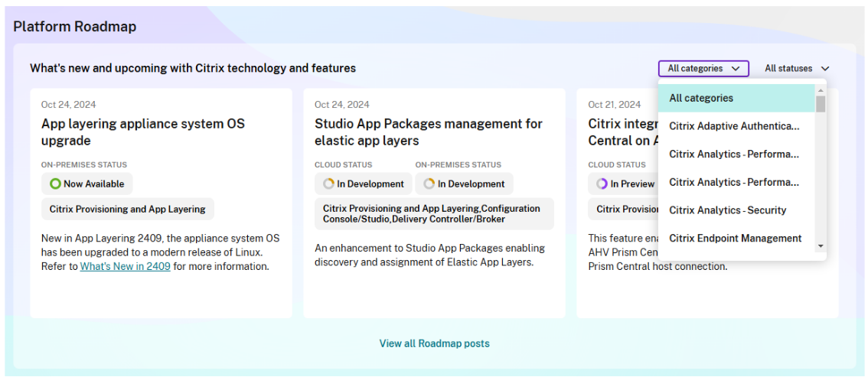This screenshot has width=868, height=377.
Task: Click Citrix Provisioning and App Layering tag
Action: click(127, 209)
